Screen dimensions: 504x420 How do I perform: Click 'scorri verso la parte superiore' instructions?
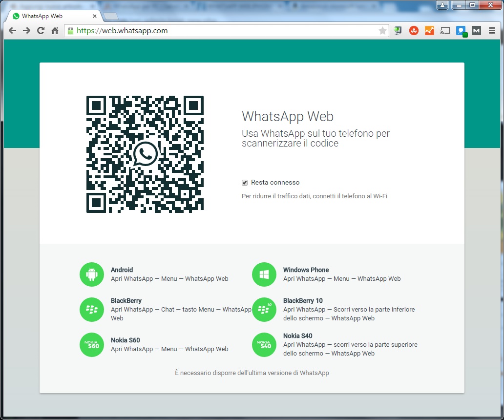pos(350,349)
